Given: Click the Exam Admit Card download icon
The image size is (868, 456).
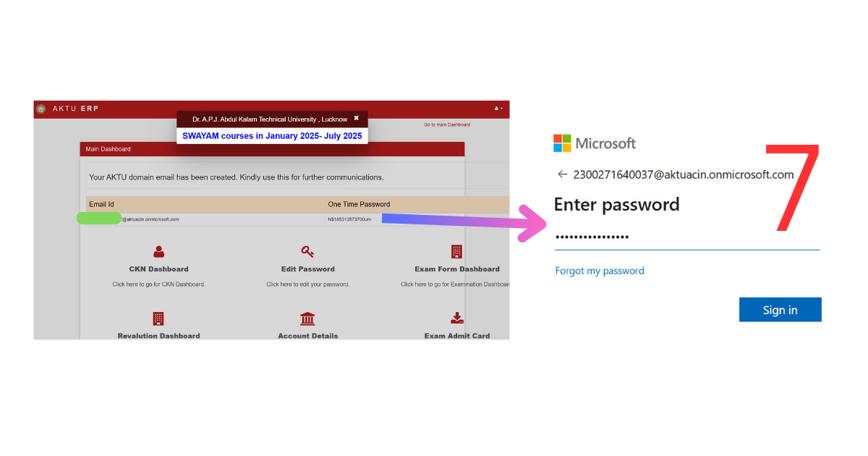Looking at the screenshot, I should tap(456, 318).
